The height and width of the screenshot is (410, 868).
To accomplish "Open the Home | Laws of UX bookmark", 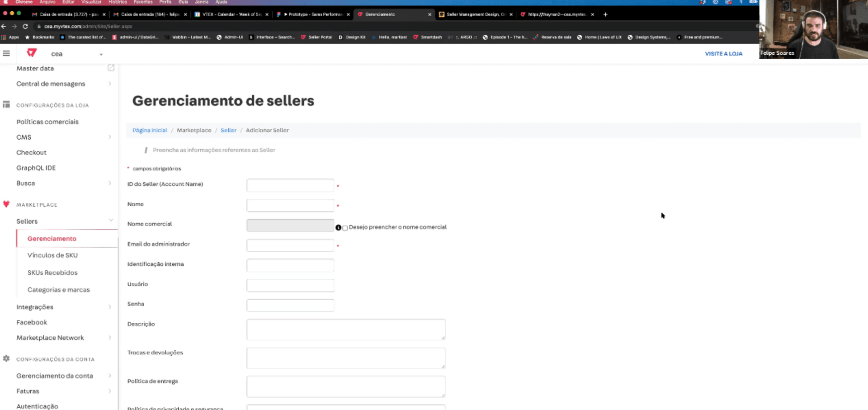I will click(599, 37).
